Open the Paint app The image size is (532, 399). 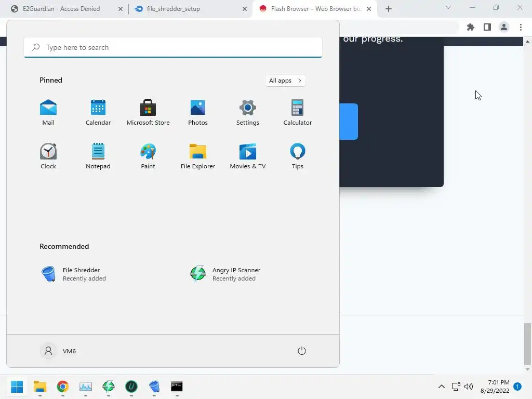(148, 156)
